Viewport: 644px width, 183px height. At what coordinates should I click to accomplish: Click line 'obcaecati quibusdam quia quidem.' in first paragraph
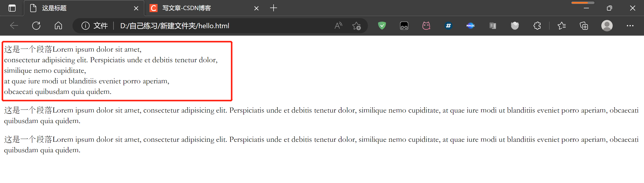coord(58,92)
